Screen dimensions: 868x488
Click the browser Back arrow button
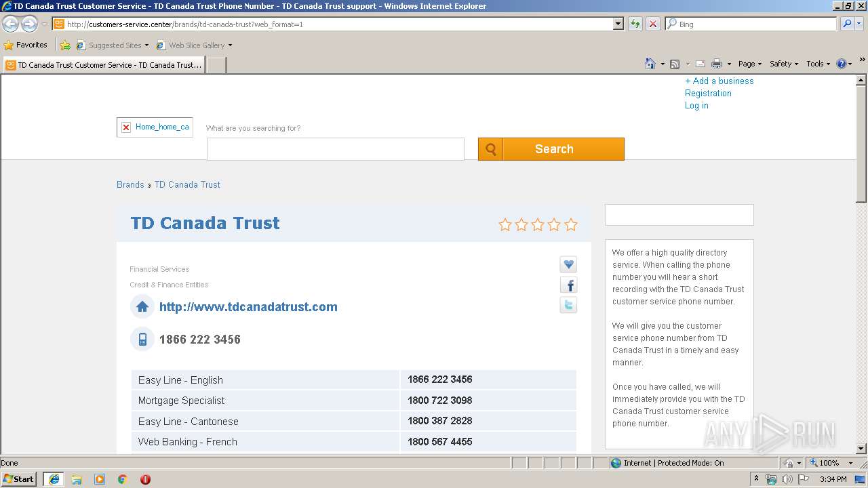[x=11, y=24]
